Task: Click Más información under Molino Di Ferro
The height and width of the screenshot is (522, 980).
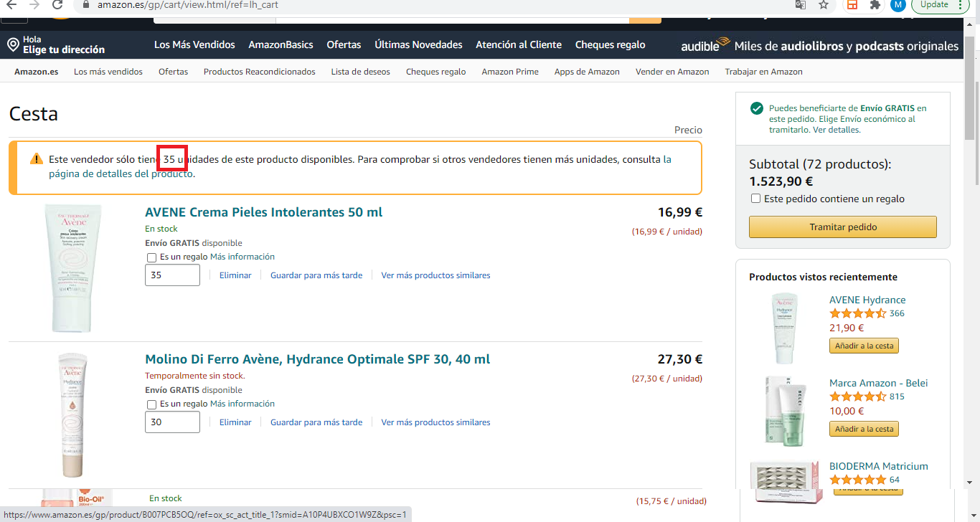Action: (x=242, y=404)
